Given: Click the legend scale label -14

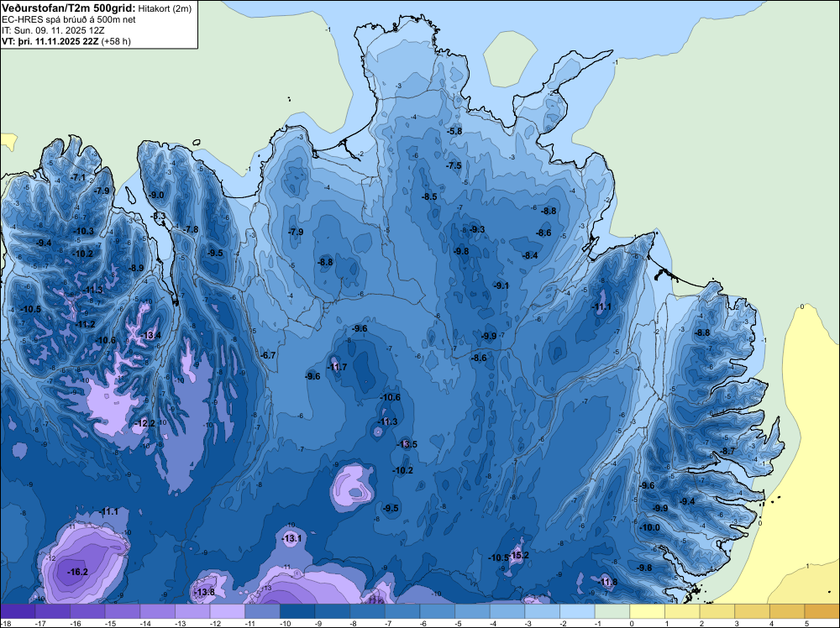Looking at the screenshot, I should 144,623.
